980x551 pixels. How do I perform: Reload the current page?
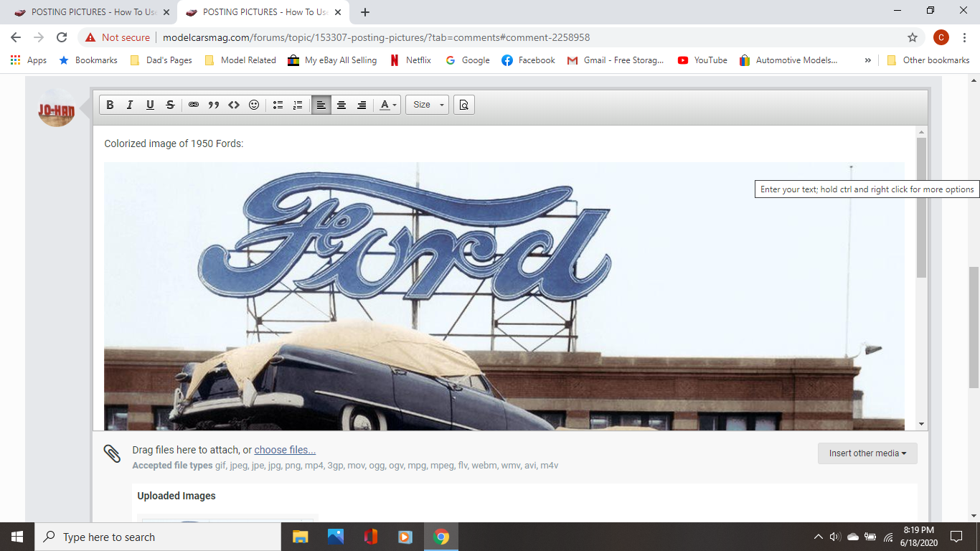(x=62, y=37)
